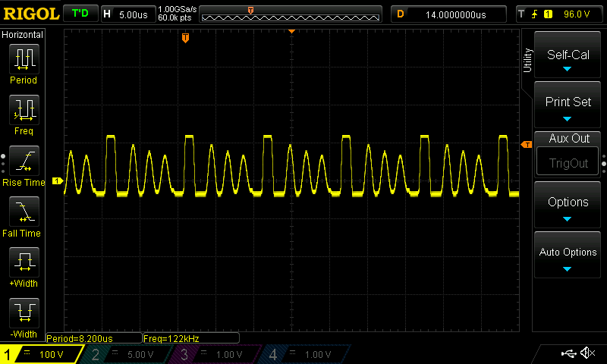Click the T'D trigger status indicator

[x=80, y=14]
